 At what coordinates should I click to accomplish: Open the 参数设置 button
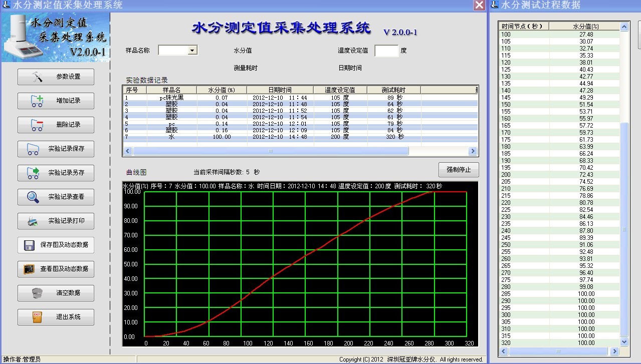pyautogui.click(x=56, y=77)
